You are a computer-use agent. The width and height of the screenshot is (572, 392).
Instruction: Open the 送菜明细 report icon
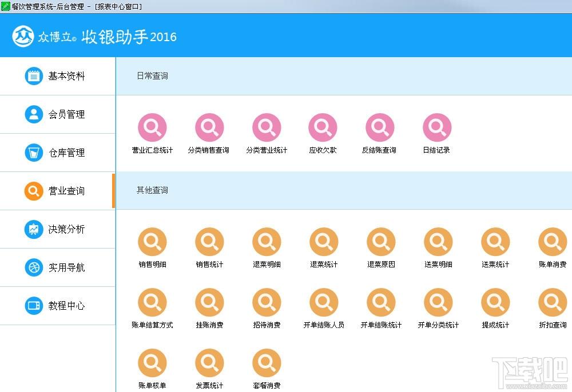click(438, 242)
